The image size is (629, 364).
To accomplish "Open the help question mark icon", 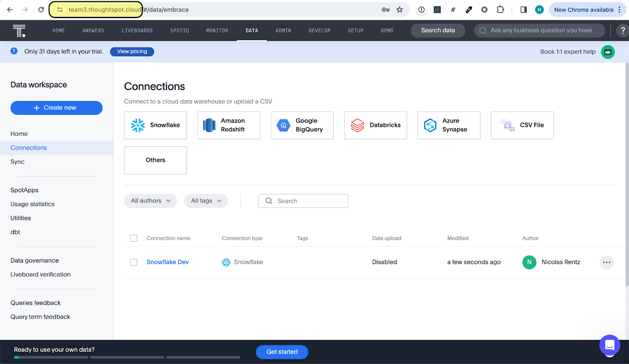I will 622,31.
